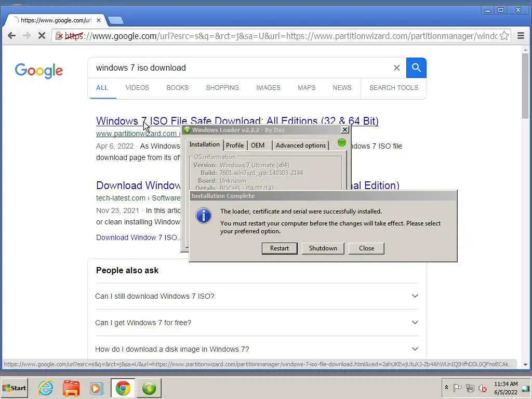Click the scrollbar down arrow
The height and width of the screenshot is (399, 532).
(525, 365)
